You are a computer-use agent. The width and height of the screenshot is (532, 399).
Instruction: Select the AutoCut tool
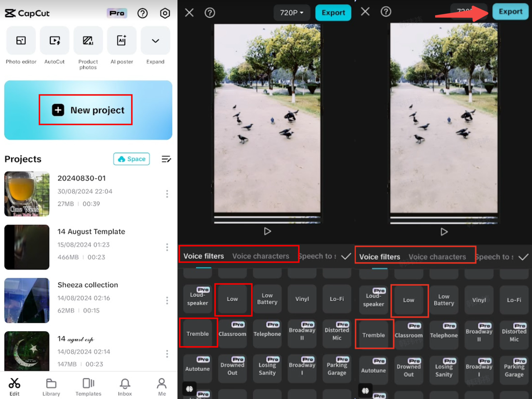(54, 46)
